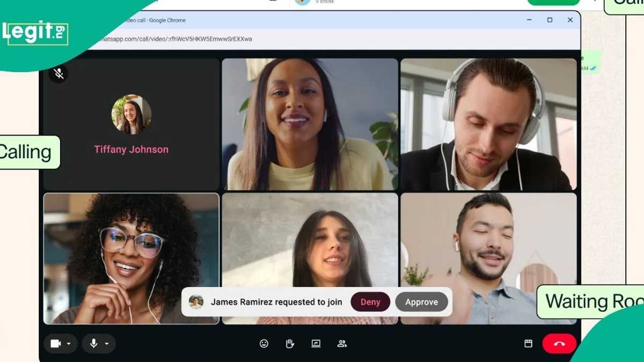Maximize the video call Chrome window

click(x=550, y=20)
